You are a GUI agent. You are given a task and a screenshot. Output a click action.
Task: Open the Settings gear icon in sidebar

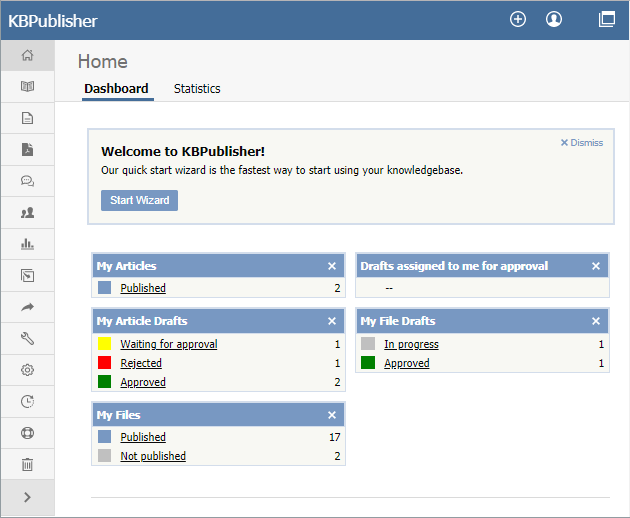pyautogui.click(x=27, y=370)
